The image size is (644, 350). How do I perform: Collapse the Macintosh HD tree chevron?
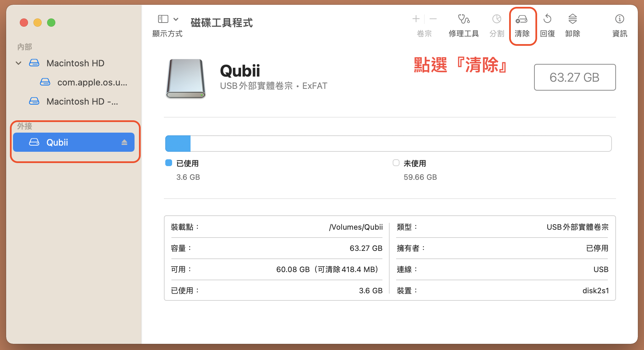click(x=19, y=63)
